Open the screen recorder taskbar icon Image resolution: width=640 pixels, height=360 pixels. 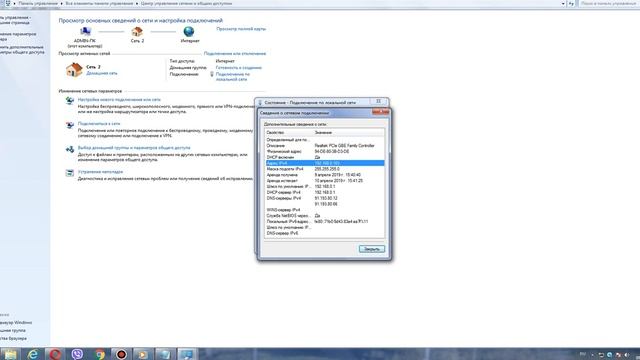tap(121, 354)
